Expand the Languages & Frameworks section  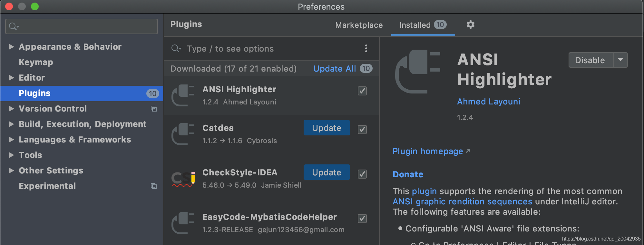(x=11, y=140)
